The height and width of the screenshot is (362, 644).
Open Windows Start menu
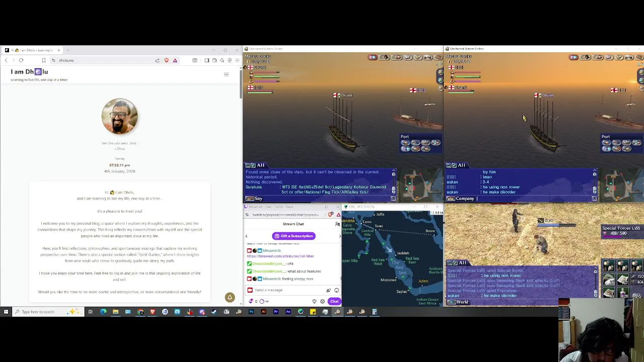pyautogui.click(x=6, y=312)
